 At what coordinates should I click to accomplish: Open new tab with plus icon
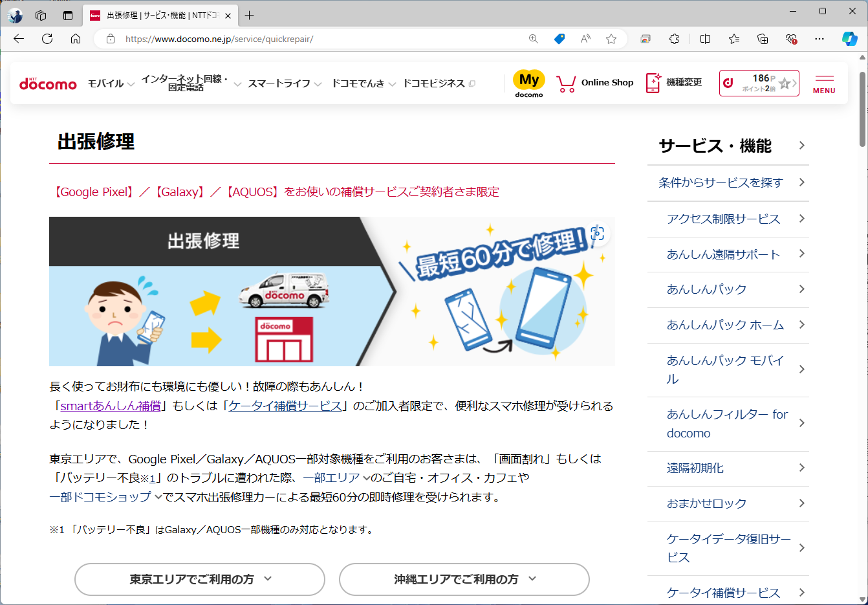(250, 16)
